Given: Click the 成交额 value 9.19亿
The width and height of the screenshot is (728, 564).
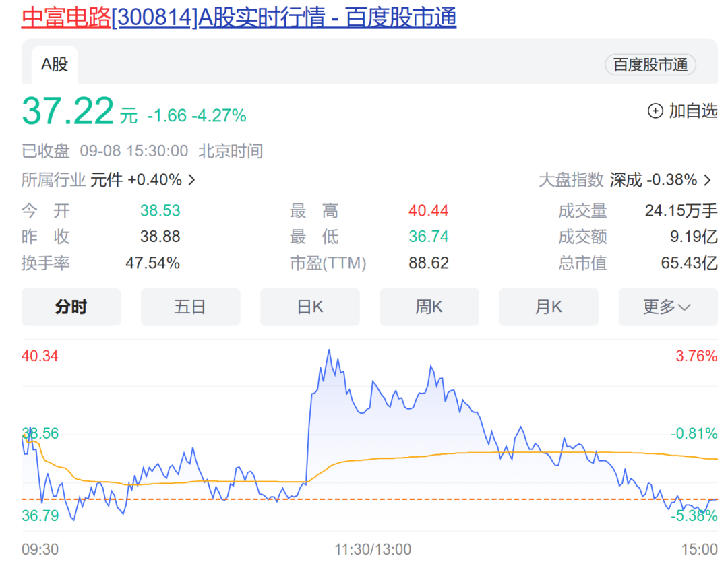Looking at the screenshot, I should [694, 237].
